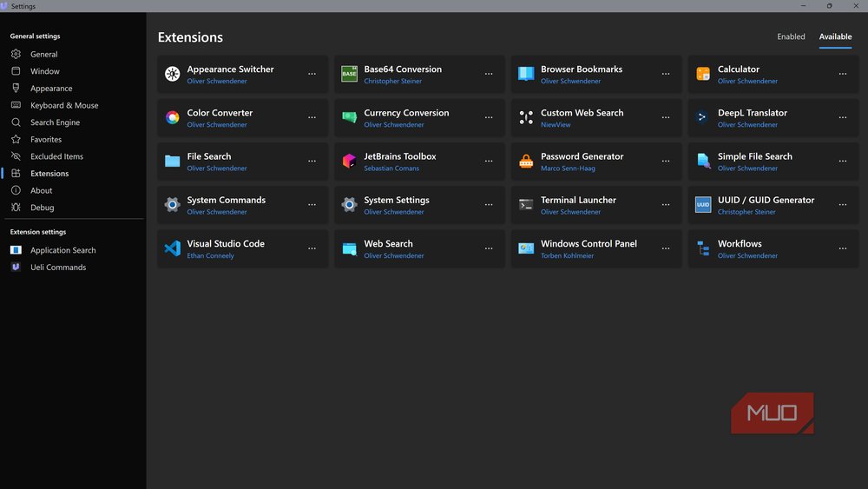
Task: Click the Browser Bookmarks book icon
Action: tap(526, 74)
